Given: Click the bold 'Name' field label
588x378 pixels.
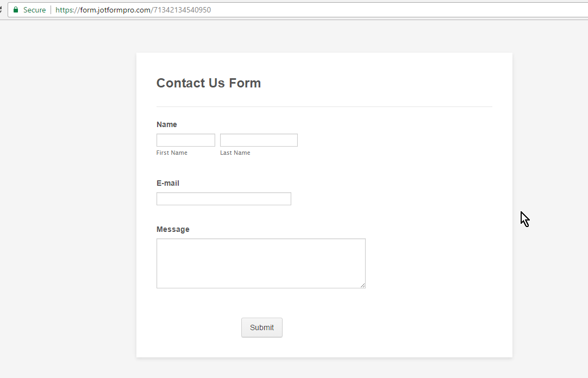Looking at the screenshot, I should pyautogui.click(x=167, y=124).
